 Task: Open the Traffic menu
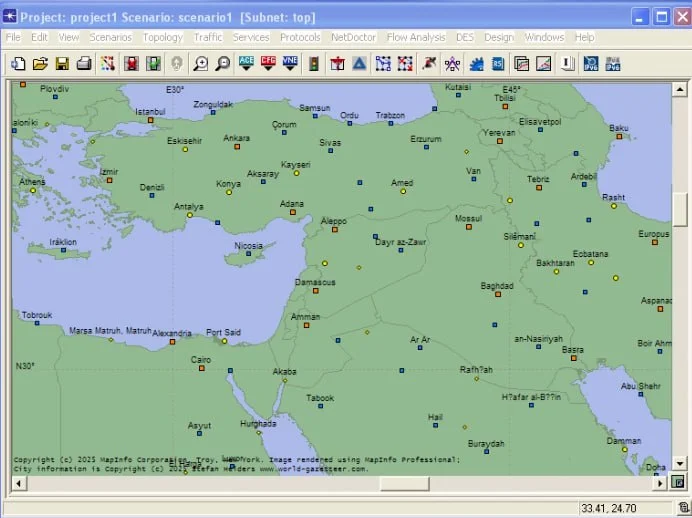208,37
